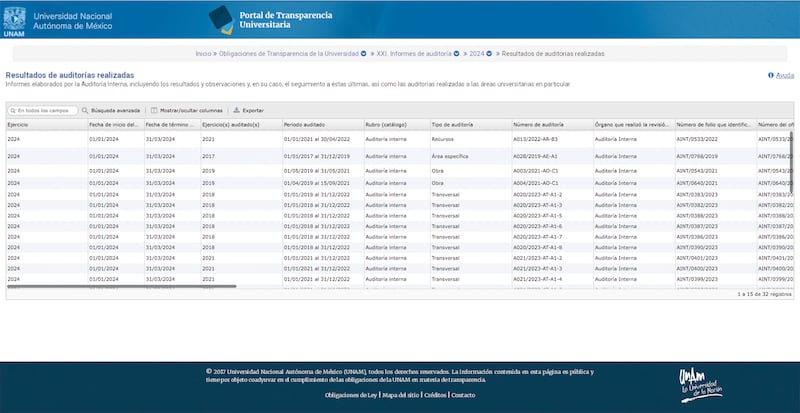Open the Mapa del sitio footer link
Screen dimensions: 800x413
(x=400, y=395)
